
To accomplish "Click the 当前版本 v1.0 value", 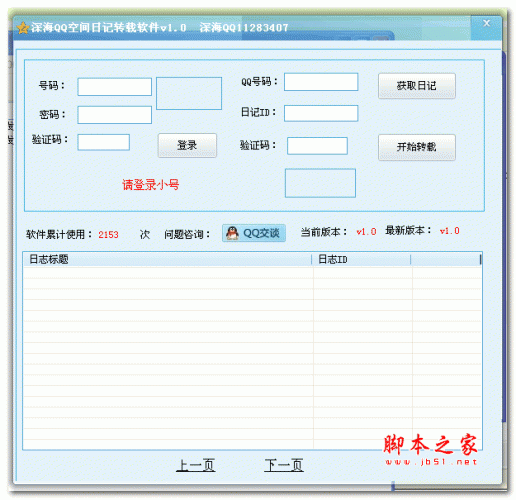I will pyautogui.click(x=366, y=232).
